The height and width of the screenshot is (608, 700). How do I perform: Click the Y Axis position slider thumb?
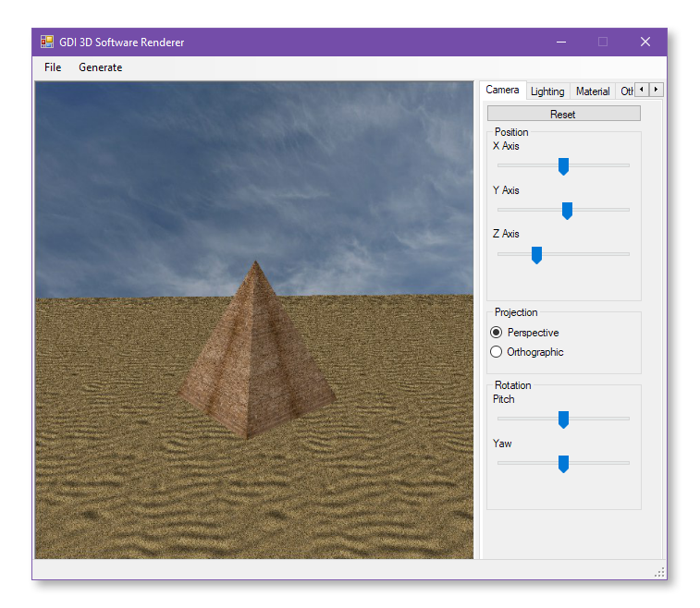[567, 211]
